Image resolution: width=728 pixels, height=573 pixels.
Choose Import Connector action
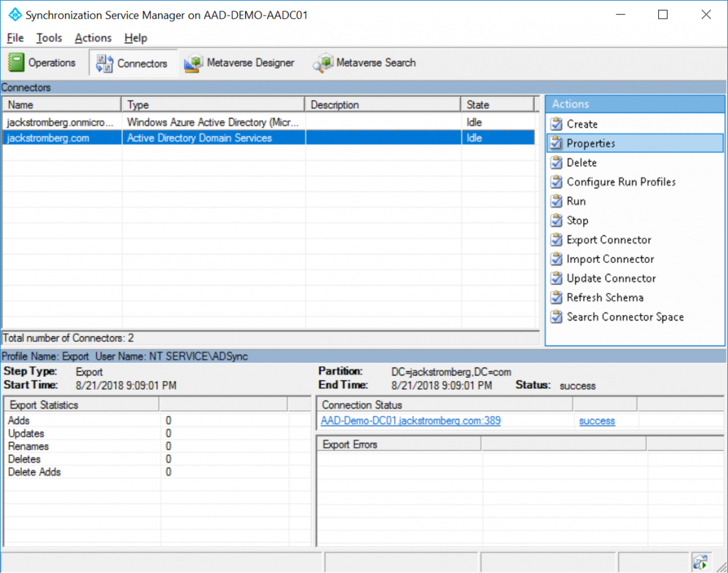611,259
